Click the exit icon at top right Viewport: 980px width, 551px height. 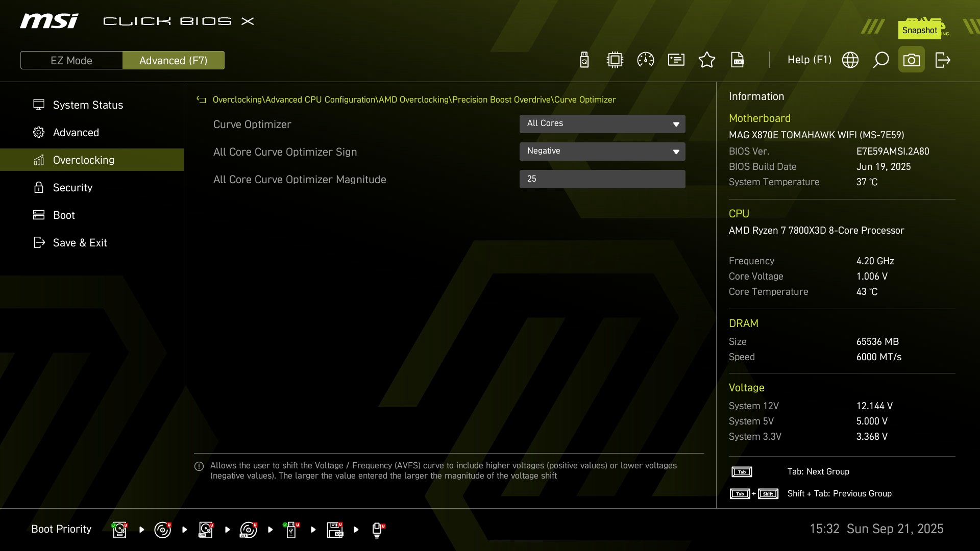(x=942, y=60)
